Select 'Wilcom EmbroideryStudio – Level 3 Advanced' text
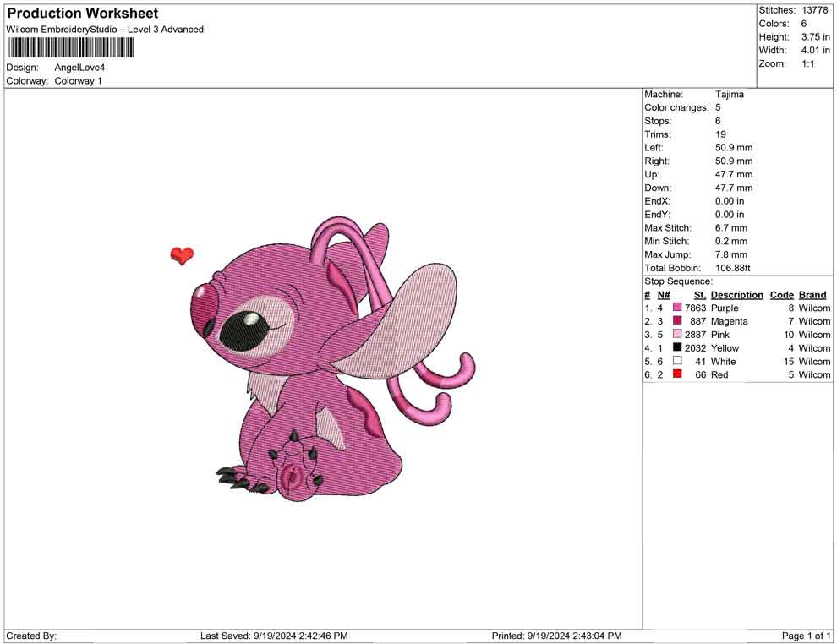Screen dimensions: 837x644 pos(105,30)
